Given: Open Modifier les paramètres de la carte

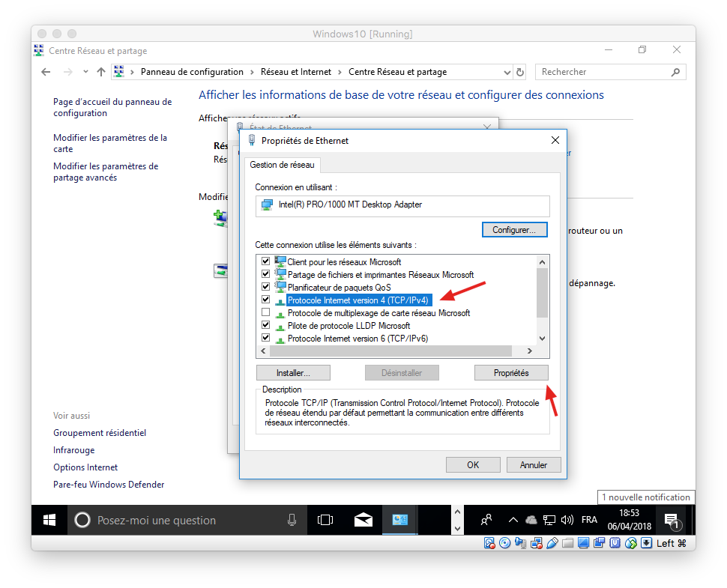Looking at the screenshot, I should [x=110, y=143].
